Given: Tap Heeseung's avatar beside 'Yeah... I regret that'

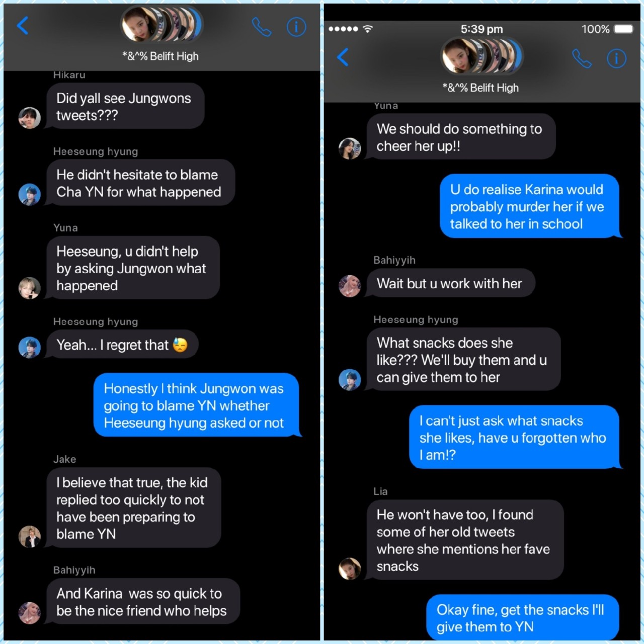Looking at the screenshot, I should pyautogui.click(x=29, y=347).
